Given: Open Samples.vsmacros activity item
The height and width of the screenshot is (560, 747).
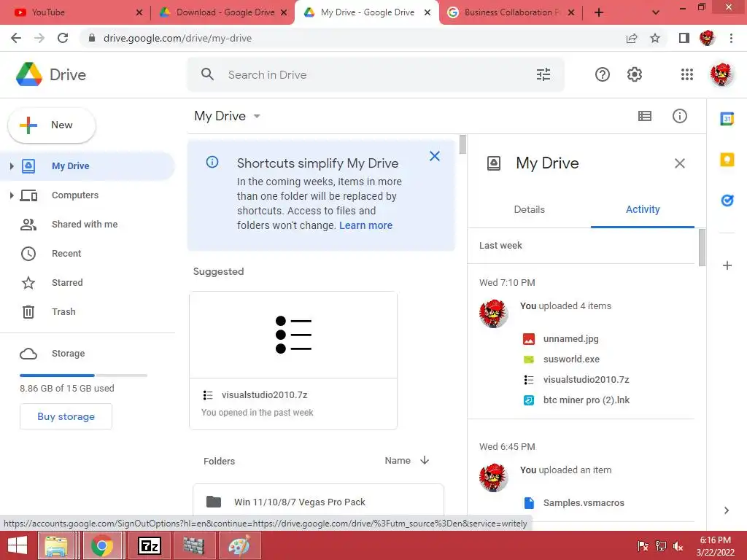Looking at the screenshot, I should click(584, 503).
